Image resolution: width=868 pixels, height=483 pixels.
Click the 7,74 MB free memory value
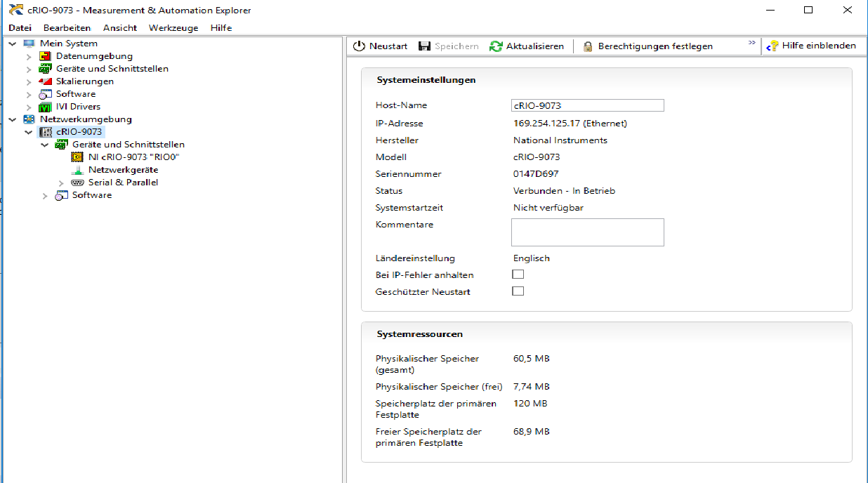[532, 387]
